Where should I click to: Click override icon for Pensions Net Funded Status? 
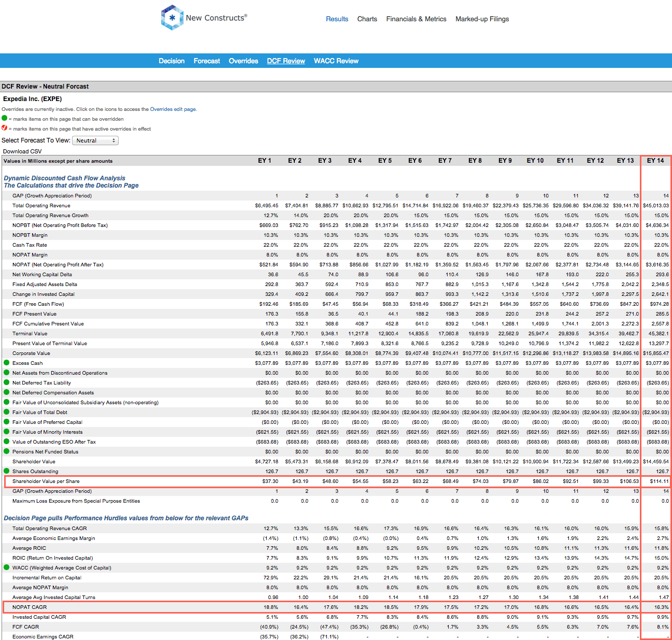pyautogui.click(x=6, y=451)
